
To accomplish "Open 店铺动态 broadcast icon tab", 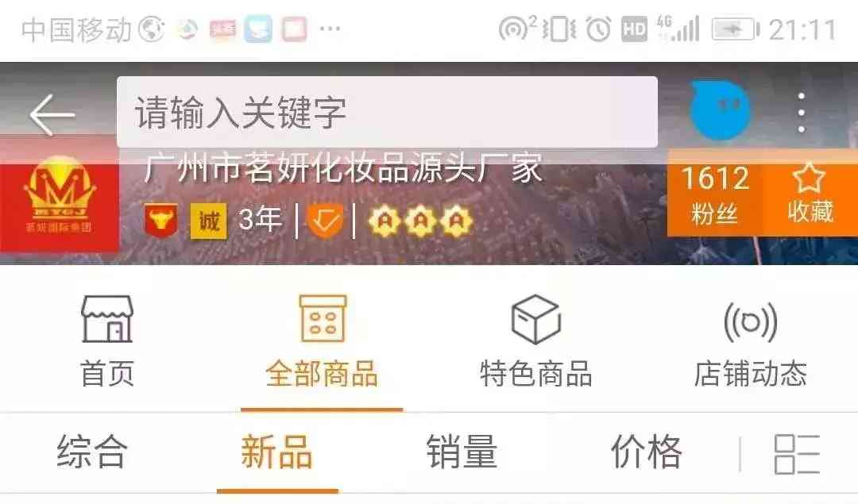I will coord(751,341).
